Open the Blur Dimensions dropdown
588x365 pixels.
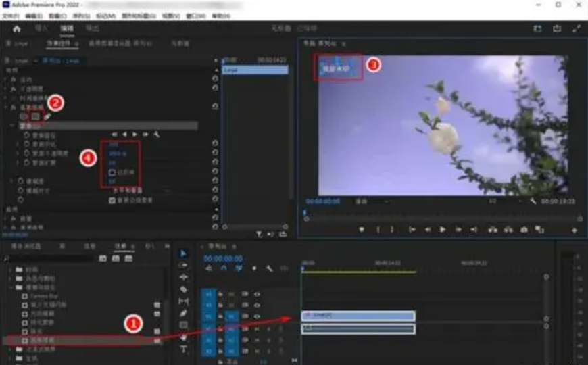(142, 191)
